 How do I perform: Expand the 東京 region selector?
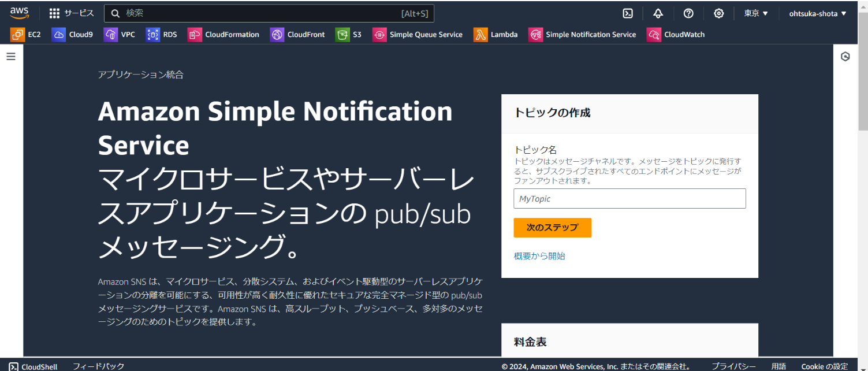755,13
